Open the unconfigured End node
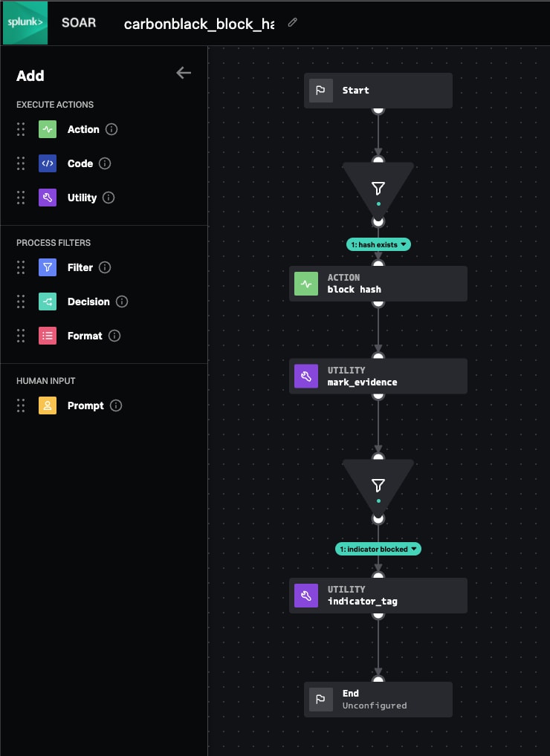Image resolution: width=550 pixels, height=756 pixels. point(378,700)
